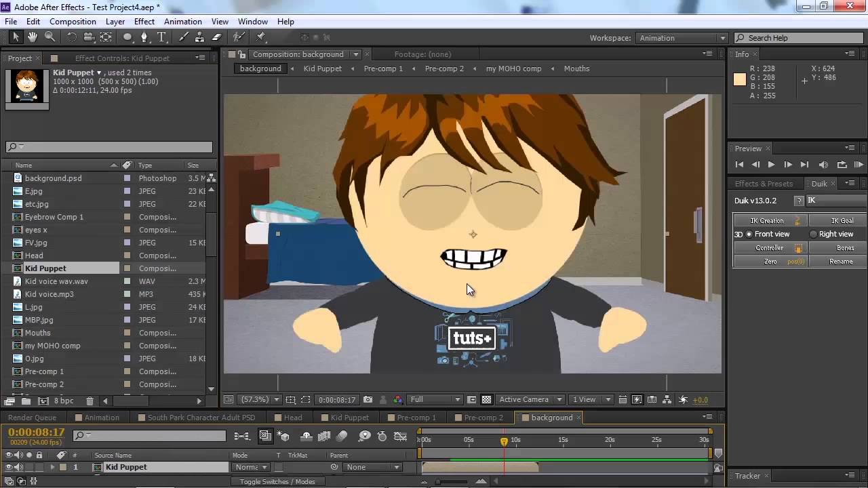Viewport: 868px width, 488px height.
Task: Select the Puppet Pin tool
Action: click(261, 37)
